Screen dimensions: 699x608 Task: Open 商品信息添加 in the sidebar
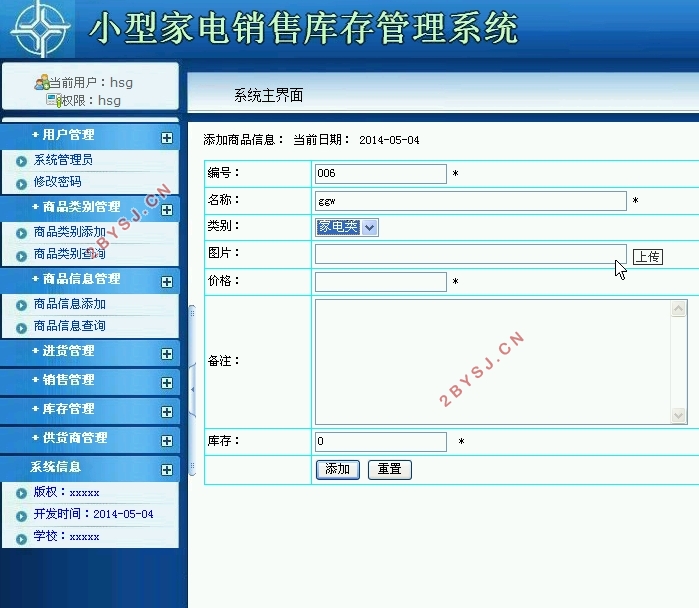(x=69, y=304)
